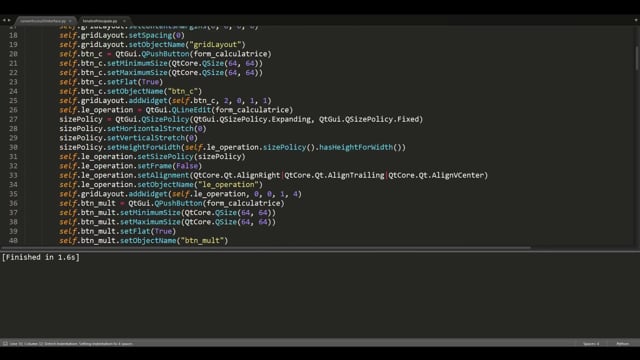Click the "btn_c" string on line 24

tap(182, 91)
